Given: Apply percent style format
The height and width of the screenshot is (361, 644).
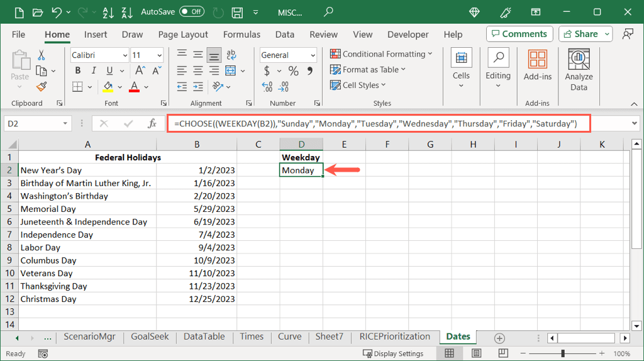Looking at the screenshot, I should pos(294,71).
